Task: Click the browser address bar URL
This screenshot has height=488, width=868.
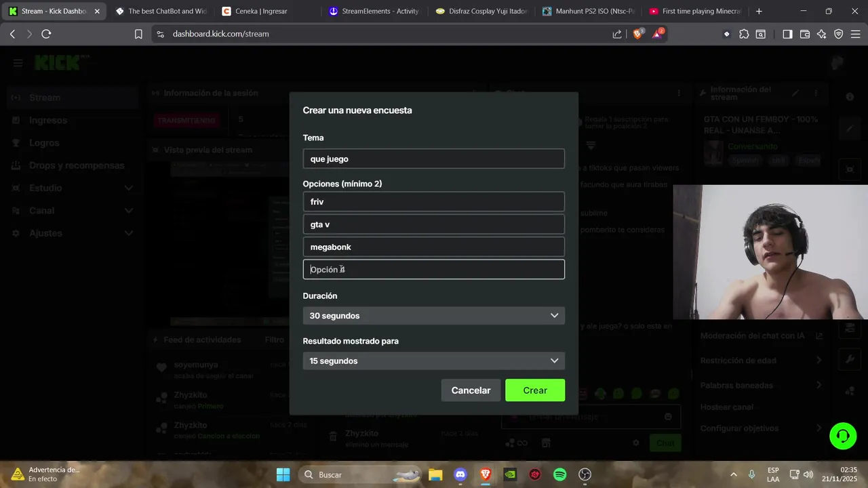Action: (220, 34)
